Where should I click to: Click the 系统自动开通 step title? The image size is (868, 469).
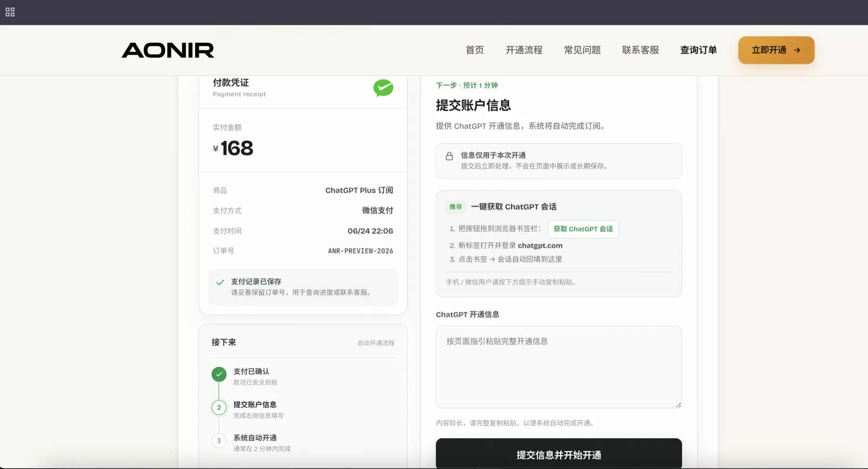(255, 438)
